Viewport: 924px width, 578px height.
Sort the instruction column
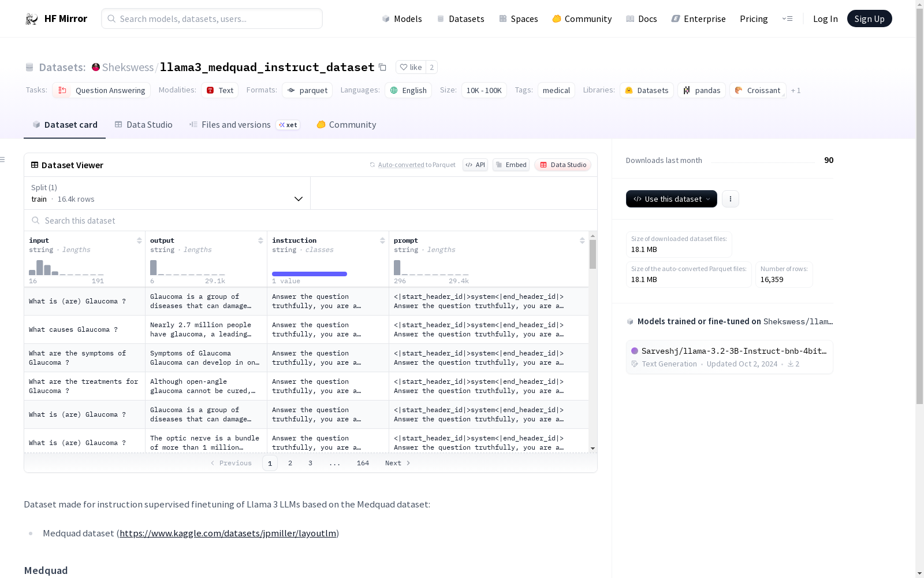[x=382, y=240]
